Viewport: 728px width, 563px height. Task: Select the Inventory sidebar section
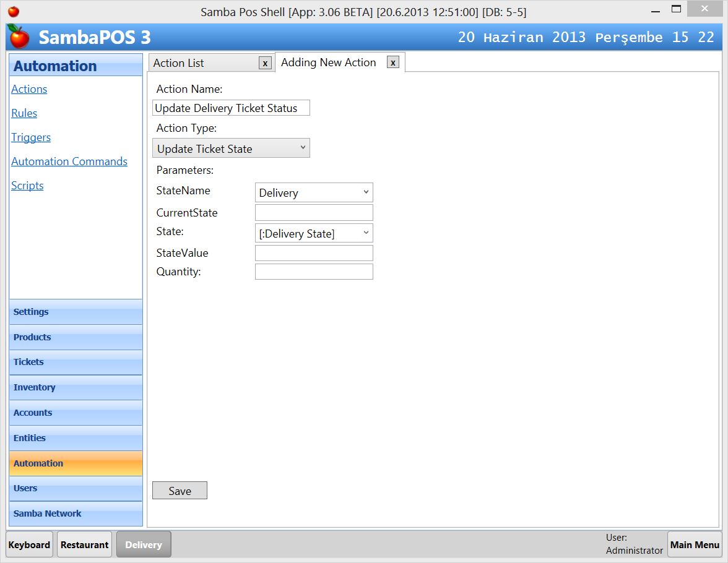pos(76,387)
